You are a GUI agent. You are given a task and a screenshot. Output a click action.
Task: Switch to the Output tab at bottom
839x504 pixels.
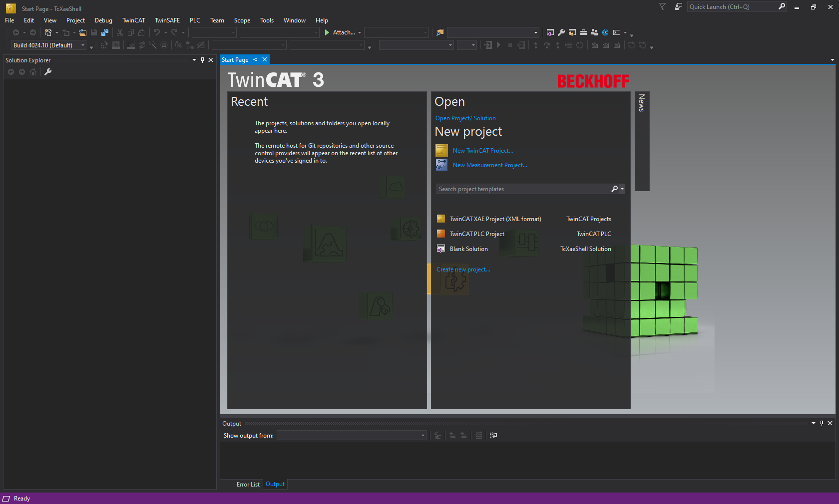(275, 484)
